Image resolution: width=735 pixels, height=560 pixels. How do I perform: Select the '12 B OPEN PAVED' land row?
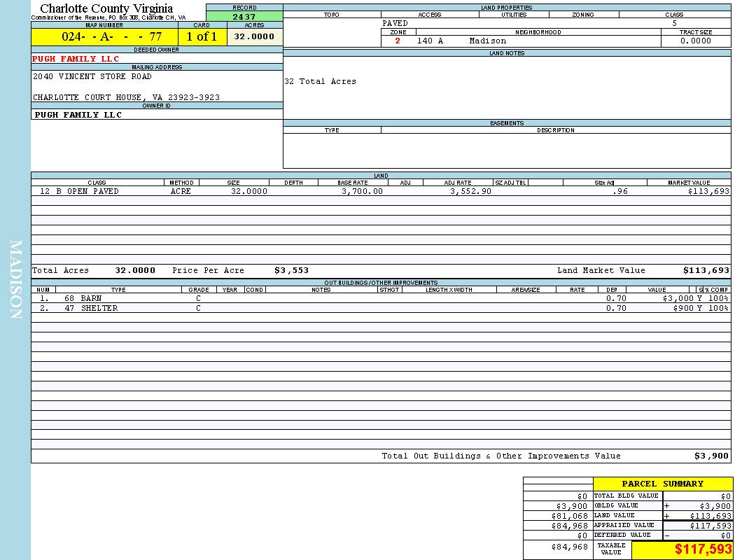pyautogui.click(x=79, y=191)
